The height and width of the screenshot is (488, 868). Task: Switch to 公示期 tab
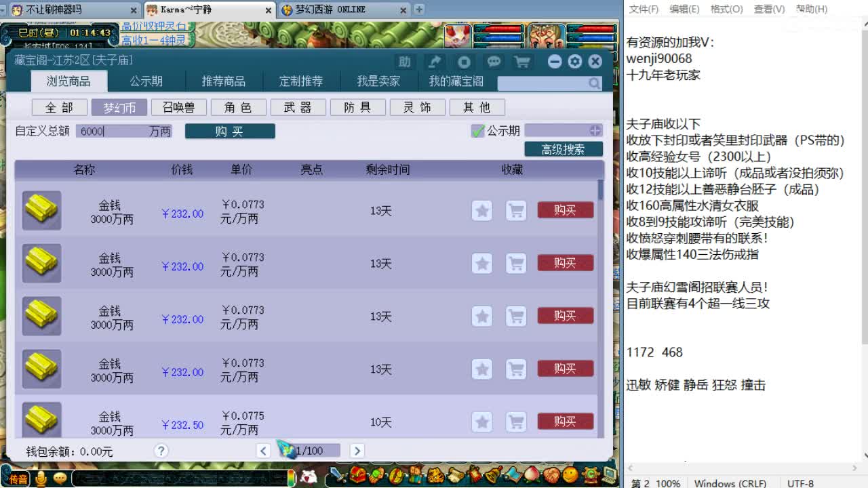point(146,81)
